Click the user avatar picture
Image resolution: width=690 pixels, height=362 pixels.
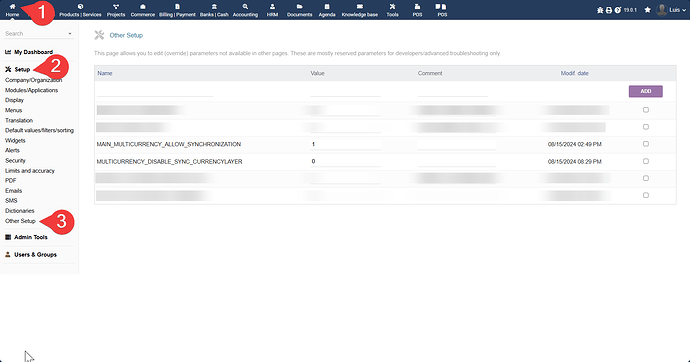click(x=661, y=10)
